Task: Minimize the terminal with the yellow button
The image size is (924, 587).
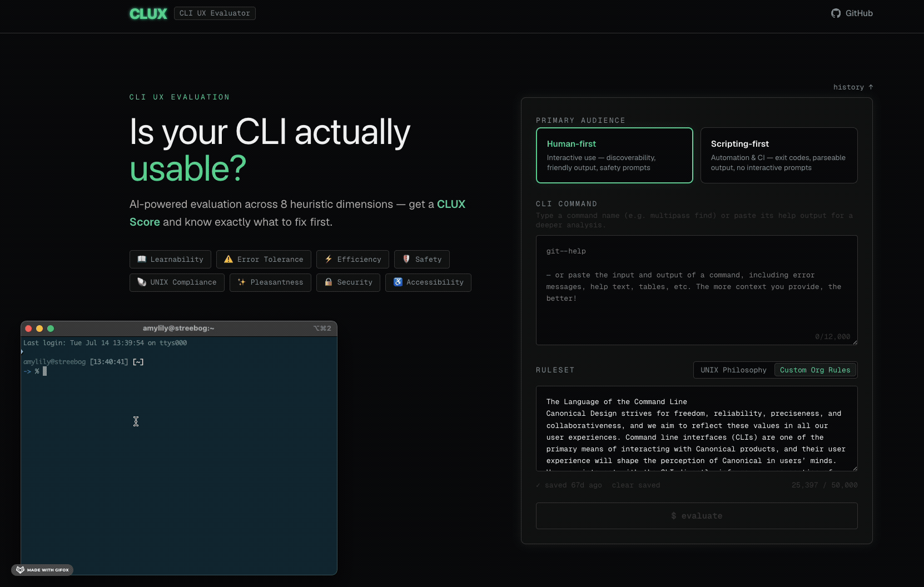Action: (39, 329)
